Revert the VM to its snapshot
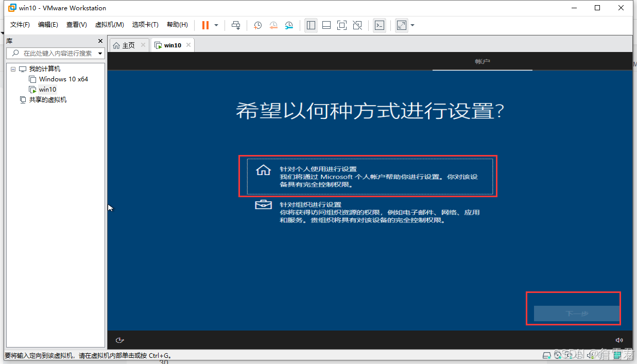 coord(273,25)
